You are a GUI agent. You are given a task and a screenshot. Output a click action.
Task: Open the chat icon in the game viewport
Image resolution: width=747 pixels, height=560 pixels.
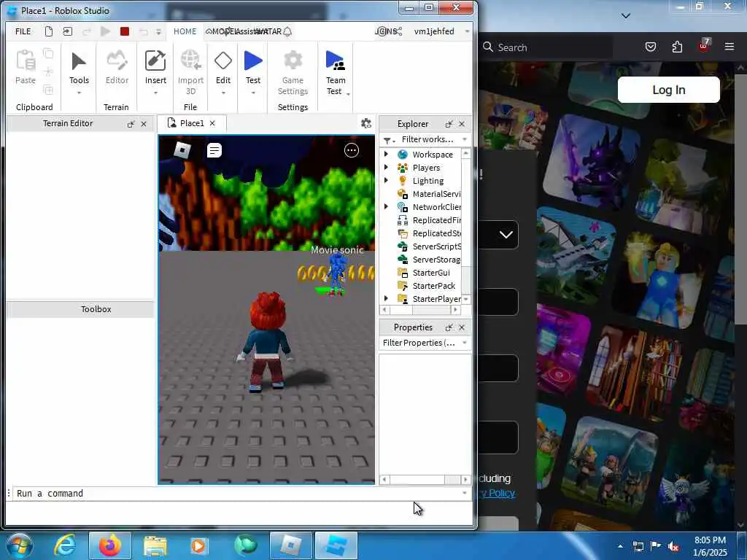(214, 150)
